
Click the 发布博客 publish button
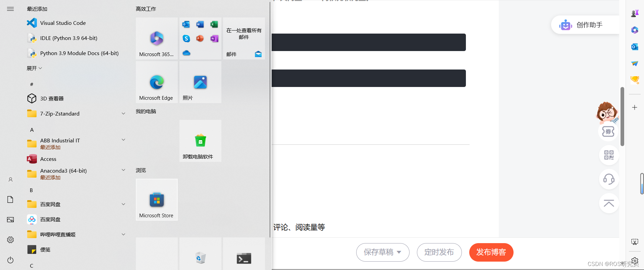click(491, 252)
